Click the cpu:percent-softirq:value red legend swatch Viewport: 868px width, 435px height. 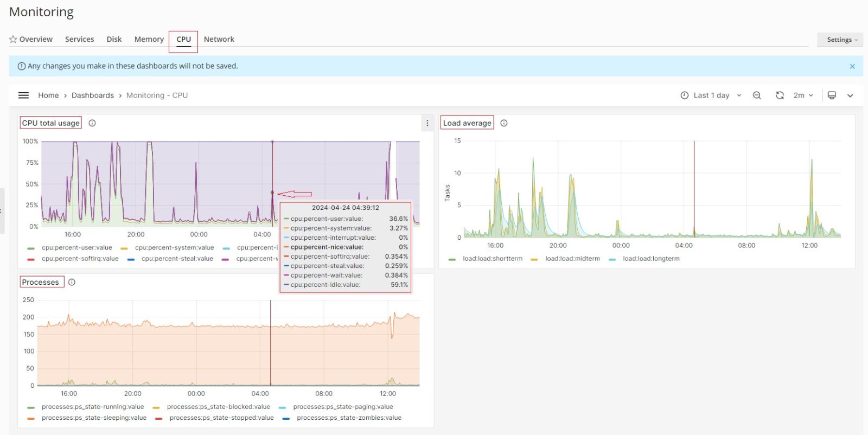tap(31, 259)
